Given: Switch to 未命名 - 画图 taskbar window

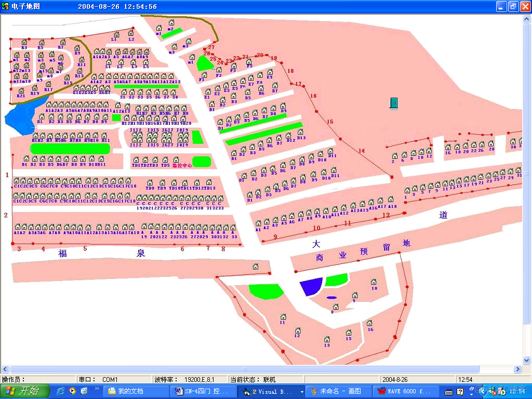Looking at the screenshot, I should 338,391.
